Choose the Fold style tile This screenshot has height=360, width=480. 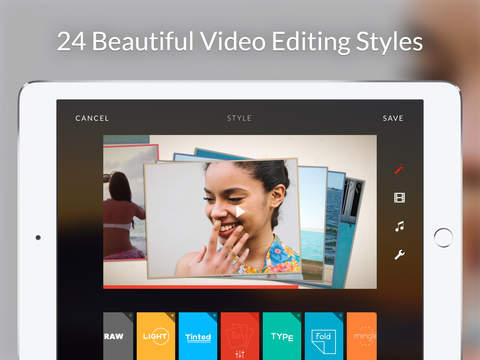tap(324, 336)
